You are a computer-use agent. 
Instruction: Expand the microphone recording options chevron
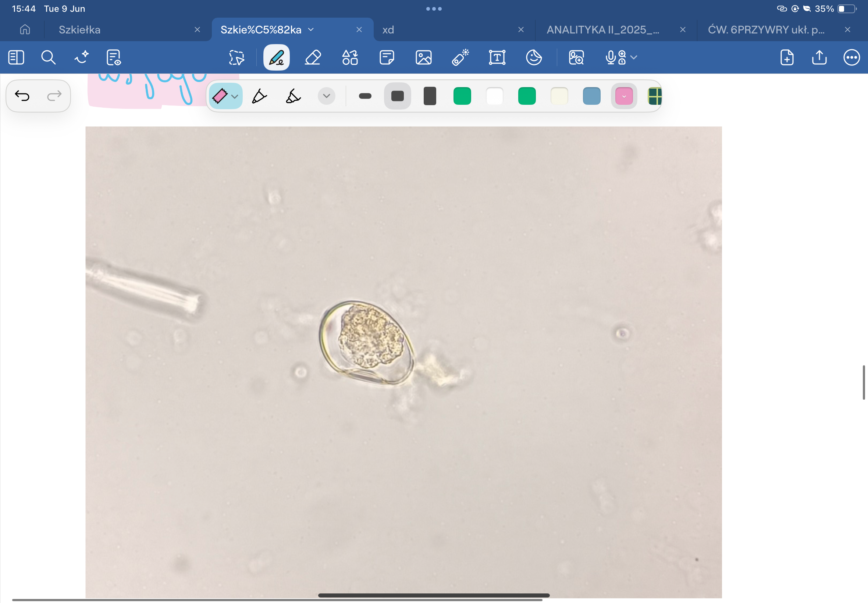click(634, 57)
